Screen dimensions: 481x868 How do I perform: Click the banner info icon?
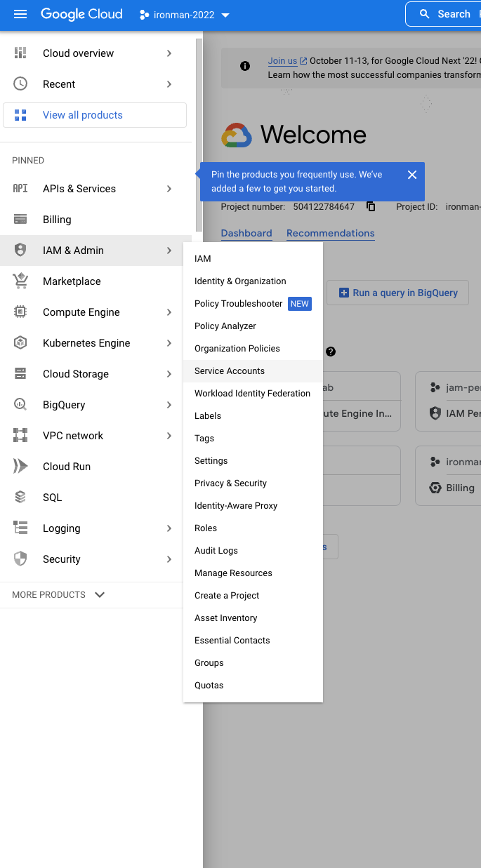click(245, 67)
